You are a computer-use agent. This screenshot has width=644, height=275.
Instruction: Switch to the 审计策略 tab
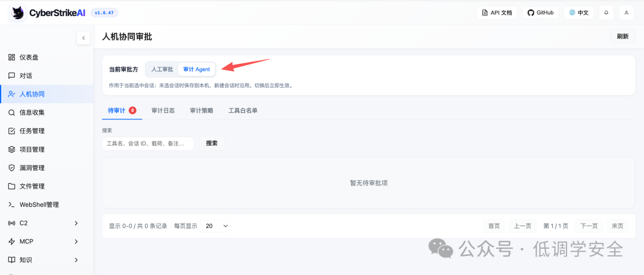click(202, 110)
